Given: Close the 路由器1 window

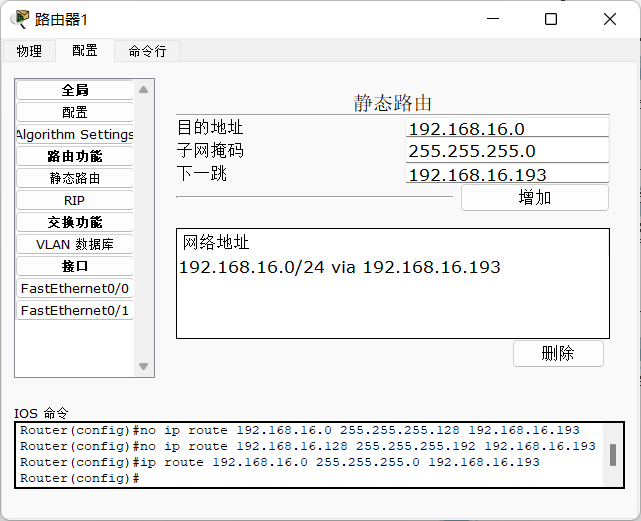Looking at the screenshot, I should click(610, 19).
